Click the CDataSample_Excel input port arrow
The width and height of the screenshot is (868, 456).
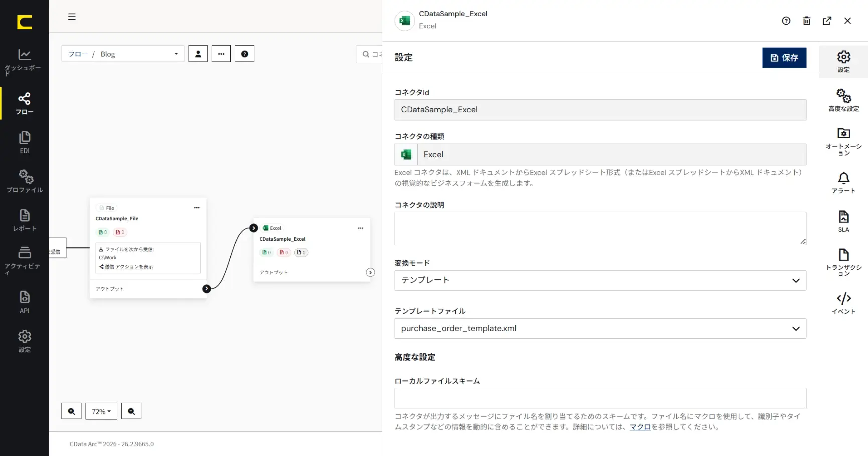point(254,228)
